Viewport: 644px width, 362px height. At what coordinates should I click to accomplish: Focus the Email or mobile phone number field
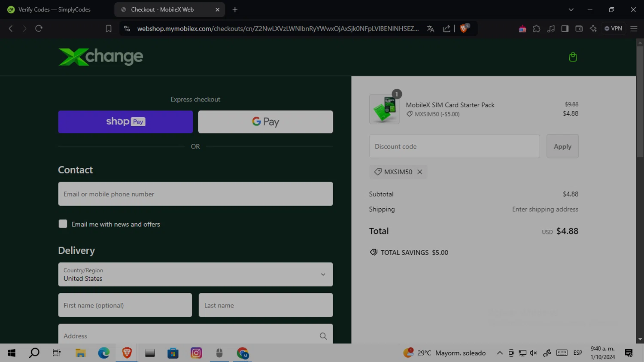[x=195, y=194]
